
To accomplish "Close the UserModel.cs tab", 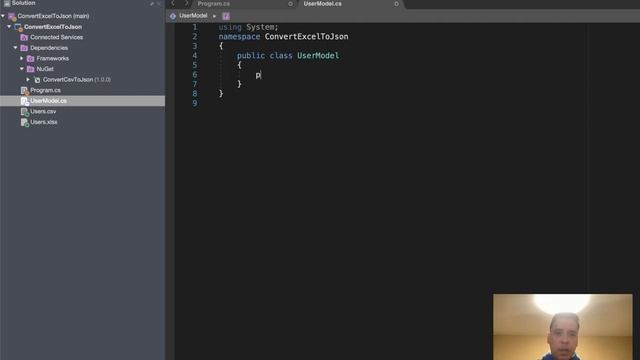I will [x=396, y=4].
